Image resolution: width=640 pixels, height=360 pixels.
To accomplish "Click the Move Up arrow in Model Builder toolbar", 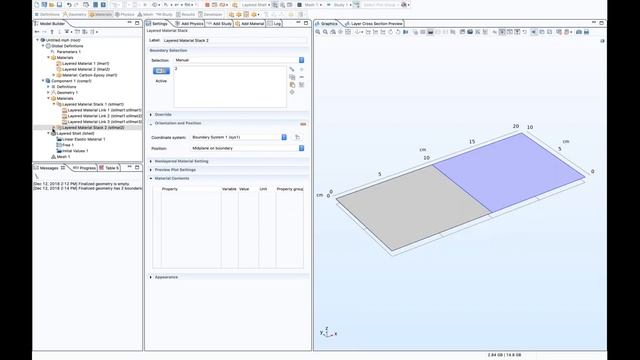I will coord(52,31).
